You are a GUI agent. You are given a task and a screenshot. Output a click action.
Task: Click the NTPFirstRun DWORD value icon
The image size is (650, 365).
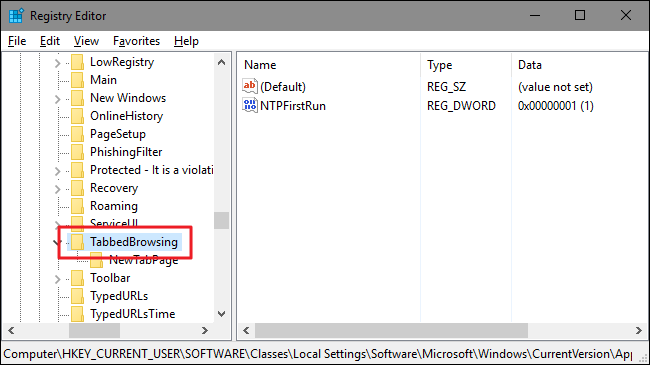(250, 105)
